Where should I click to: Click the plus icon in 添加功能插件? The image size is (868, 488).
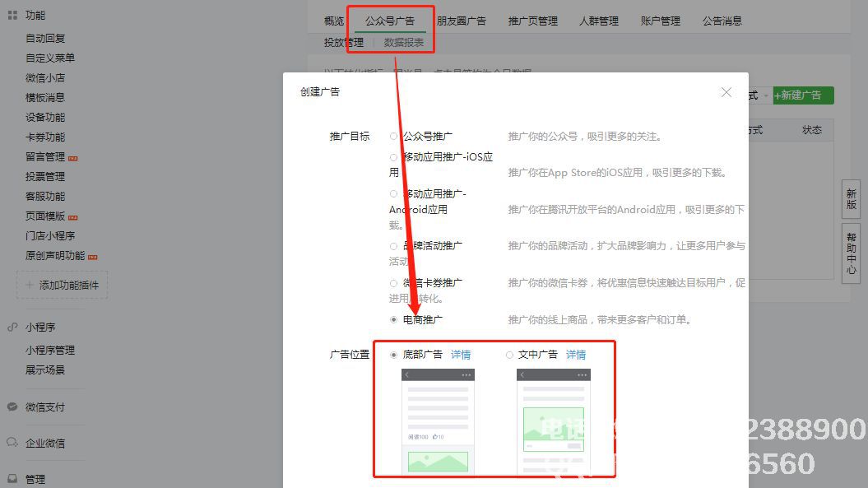pyautogui.click(x=30, y=285)
